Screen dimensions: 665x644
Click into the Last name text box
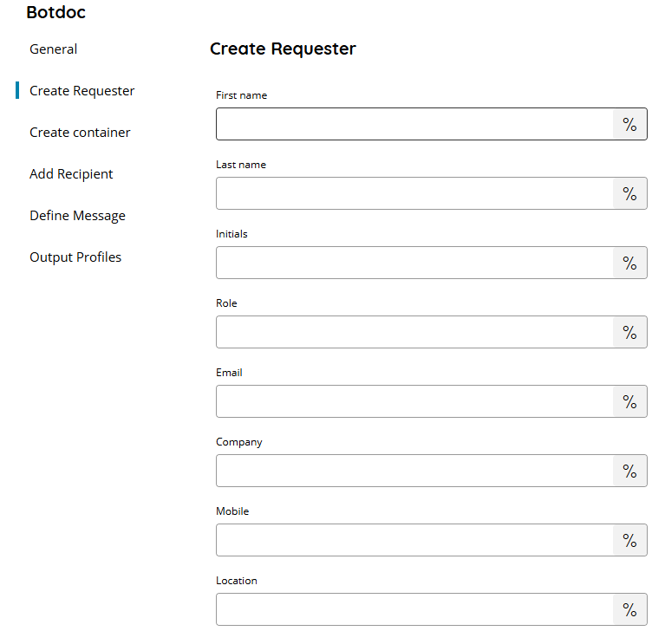414,193
